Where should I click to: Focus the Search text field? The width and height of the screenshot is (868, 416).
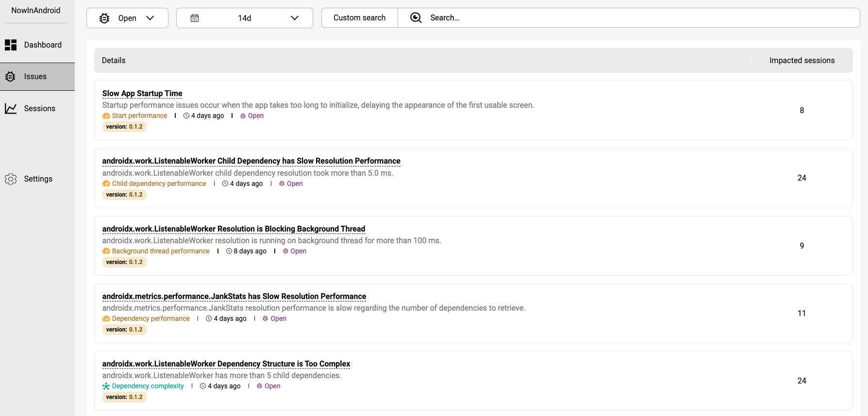(x=631, y=18)
